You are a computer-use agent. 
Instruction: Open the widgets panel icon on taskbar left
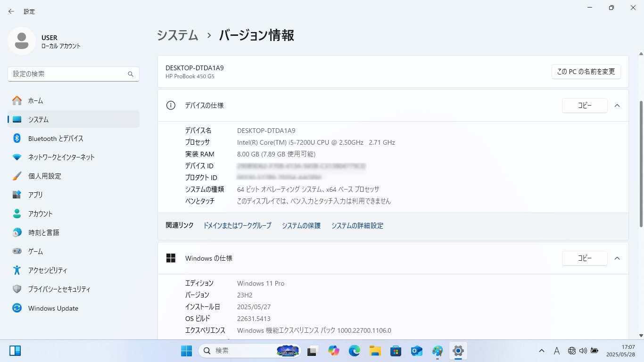click(x=15, y=351)
